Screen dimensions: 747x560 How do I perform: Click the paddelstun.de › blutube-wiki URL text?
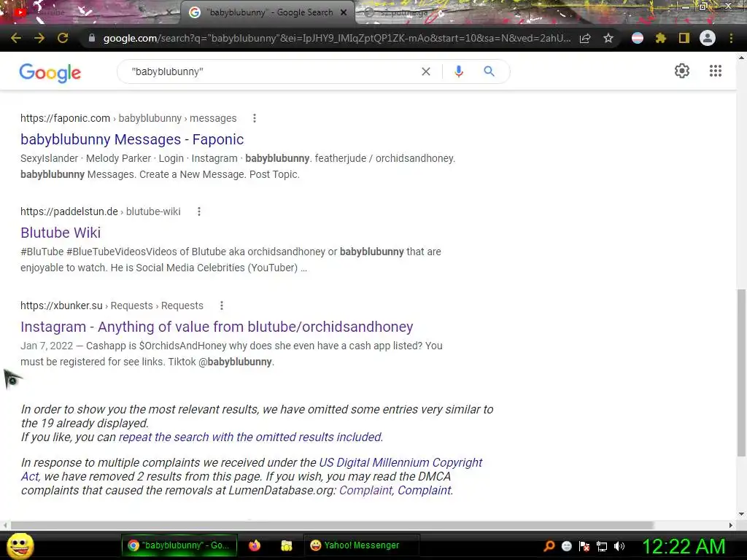tap(101, 211)
